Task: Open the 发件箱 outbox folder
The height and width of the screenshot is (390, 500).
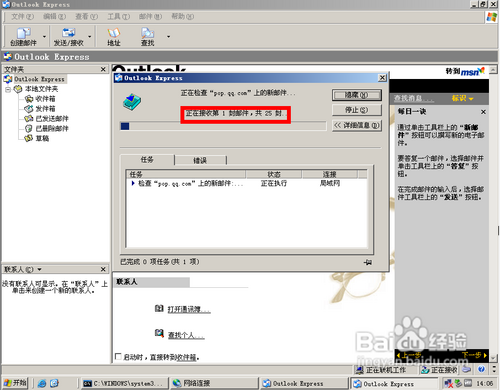Action: (x=45, y=109)
